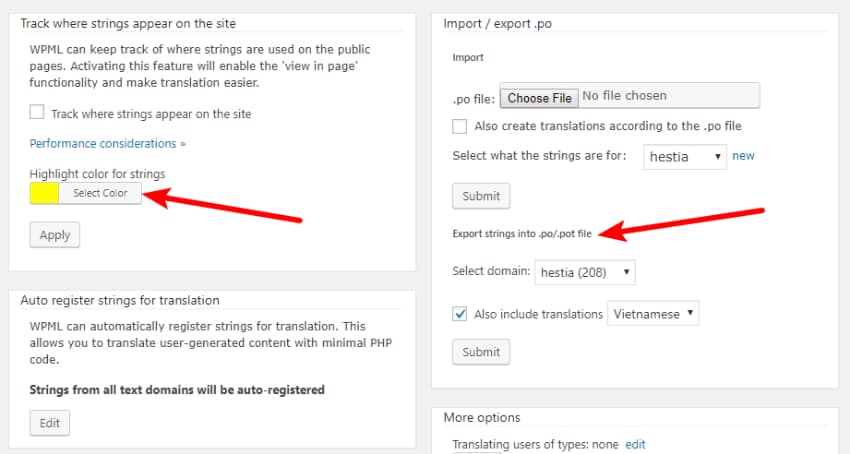This screenshot has width=850, height=454.
Task: Click Apply under highlight color
Action: [55, 234]
